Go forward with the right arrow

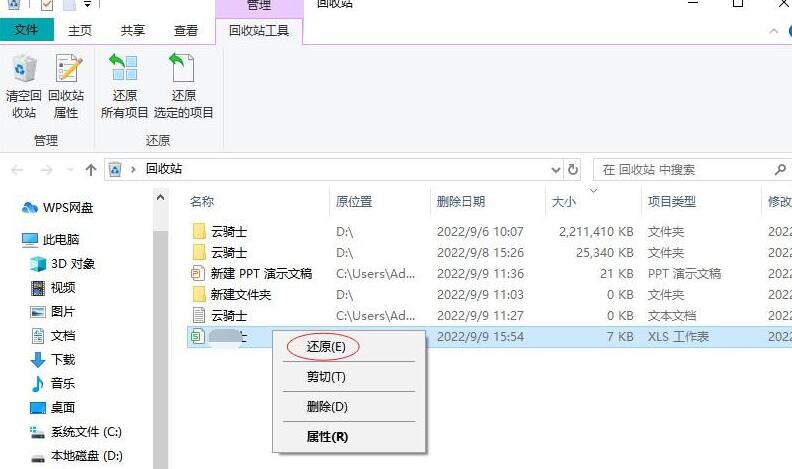pyautogui.click(x=46, y=170)
